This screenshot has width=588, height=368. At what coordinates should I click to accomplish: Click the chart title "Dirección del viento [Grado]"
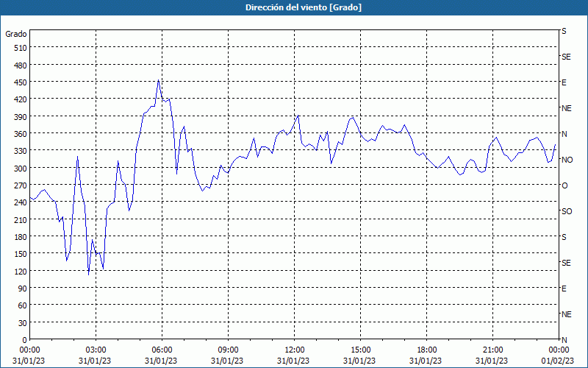pos(304,7)
